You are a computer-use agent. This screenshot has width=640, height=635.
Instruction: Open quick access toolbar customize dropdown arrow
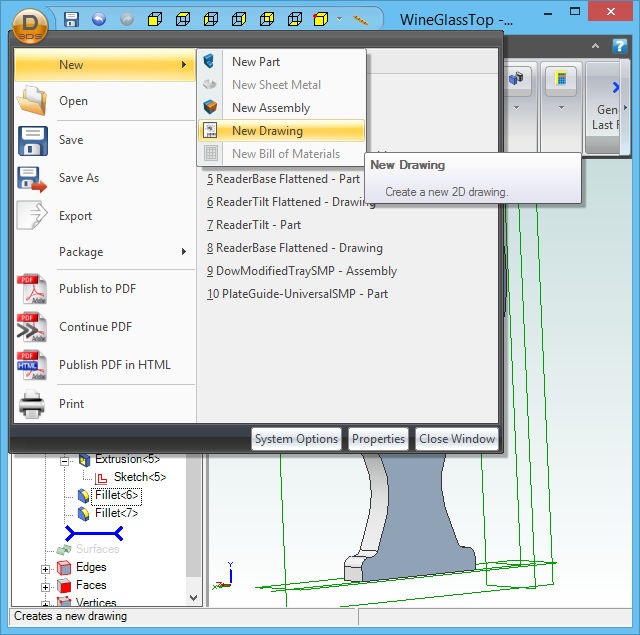pos(339,19)
